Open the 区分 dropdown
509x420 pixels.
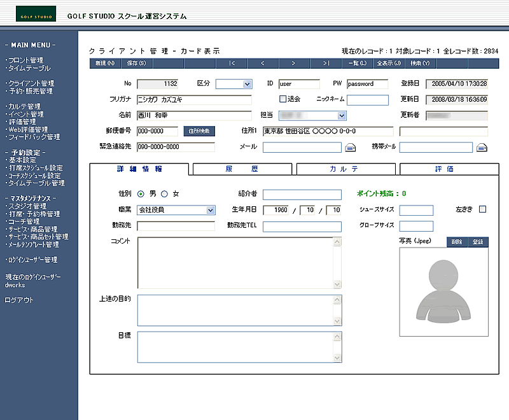tap(234, 84)
